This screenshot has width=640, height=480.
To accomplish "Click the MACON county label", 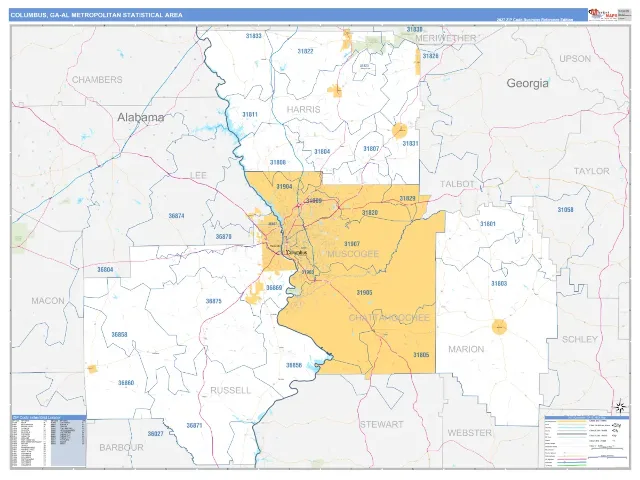I will (x=48, y=301).
